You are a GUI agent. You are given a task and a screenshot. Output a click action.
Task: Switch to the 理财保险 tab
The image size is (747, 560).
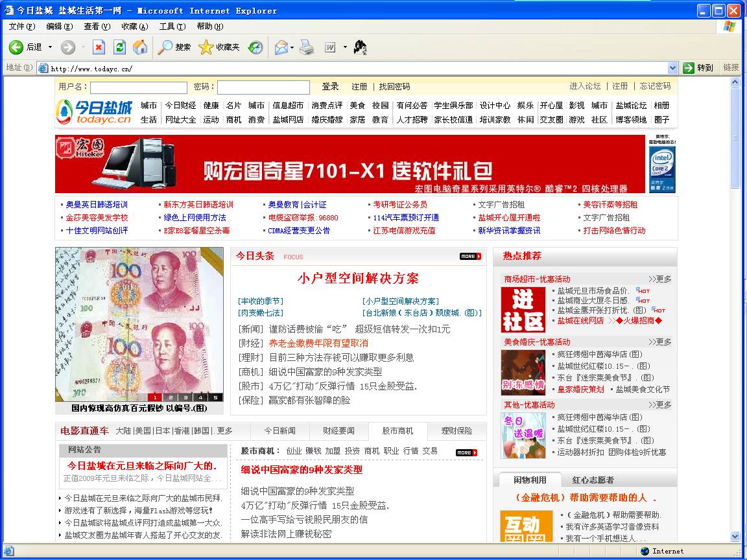[456, 431]
